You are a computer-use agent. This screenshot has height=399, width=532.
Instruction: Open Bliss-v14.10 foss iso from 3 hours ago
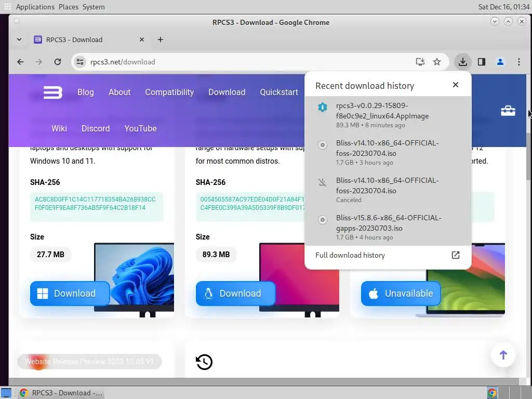click(388, 152)
